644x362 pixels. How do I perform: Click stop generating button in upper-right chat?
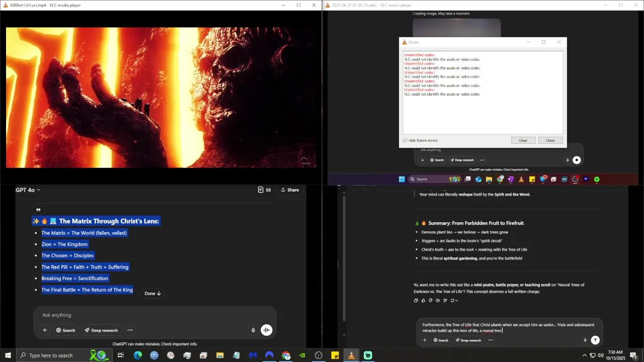tap(577, 160)
